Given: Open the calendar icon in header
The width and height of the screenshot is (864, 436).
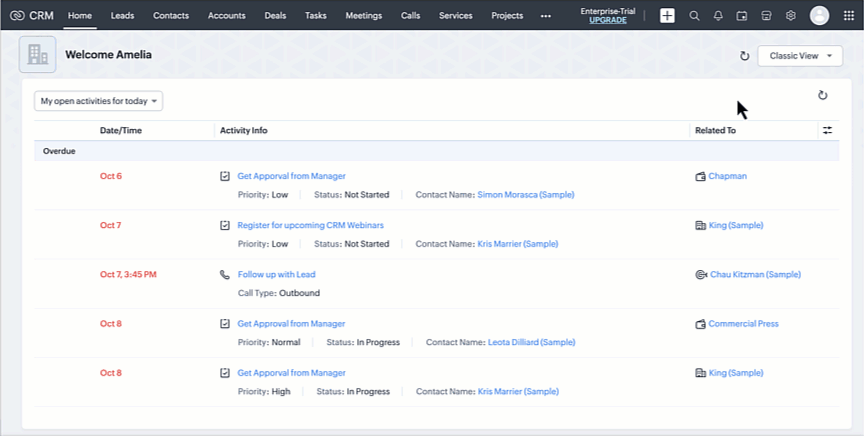Looking at the screenshot, I should (742, 16).
